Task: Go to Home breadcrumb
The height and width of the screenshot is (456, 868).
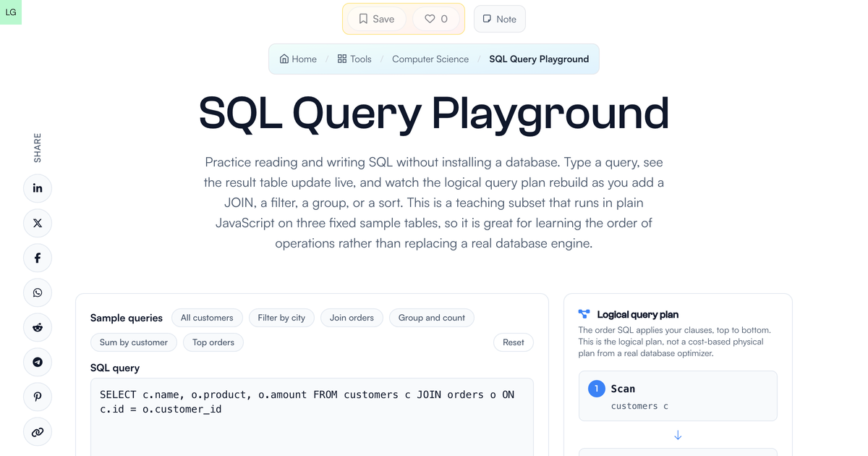Action: [x=298, y=59]
